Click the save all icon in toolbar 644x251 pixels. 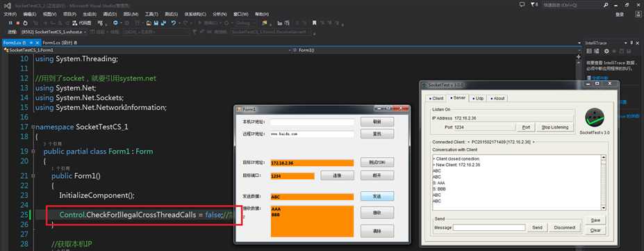(163, 23)
